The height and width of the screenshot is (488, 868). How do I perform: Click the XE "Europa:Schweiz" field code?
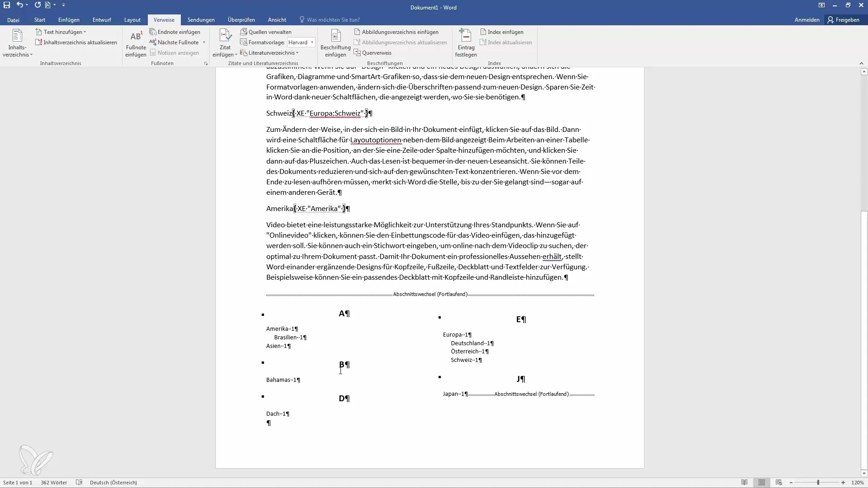coord(330,113)
